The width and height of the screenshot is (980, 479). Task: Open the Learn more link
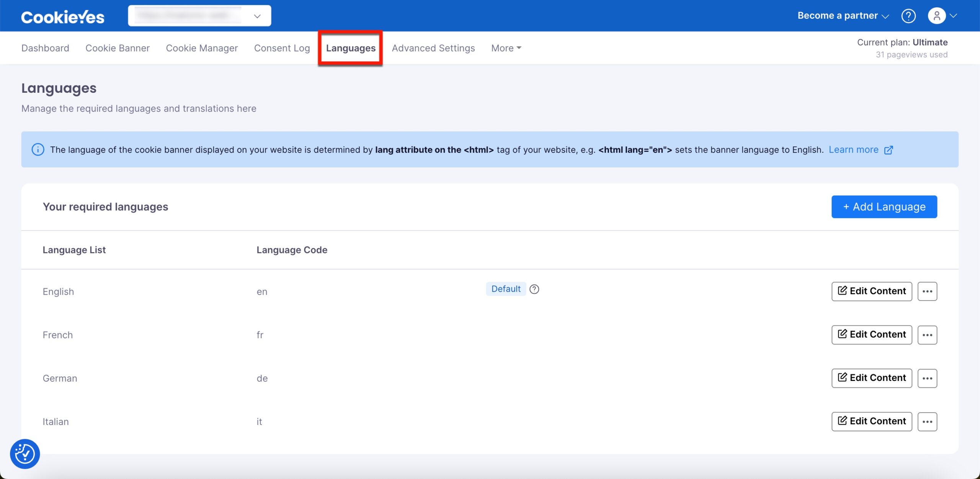pos(854,149)
